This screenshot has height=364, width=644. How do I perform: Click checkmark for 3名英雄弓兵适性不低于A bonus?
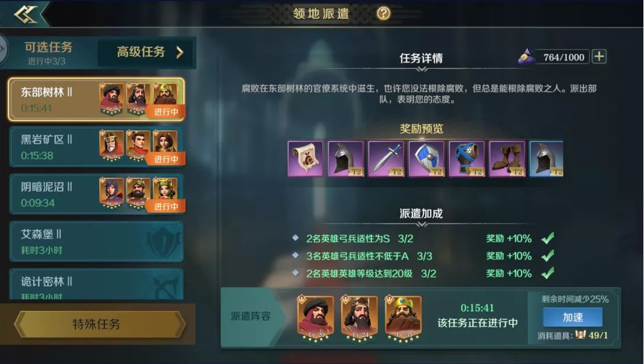548,256
